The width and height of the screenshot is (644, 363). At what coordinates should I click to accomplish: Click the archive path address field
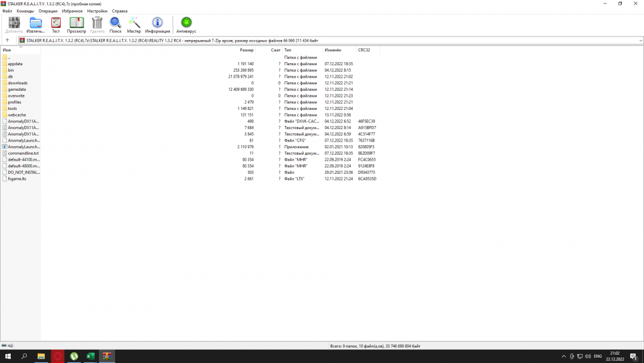(x=330, y=41)
